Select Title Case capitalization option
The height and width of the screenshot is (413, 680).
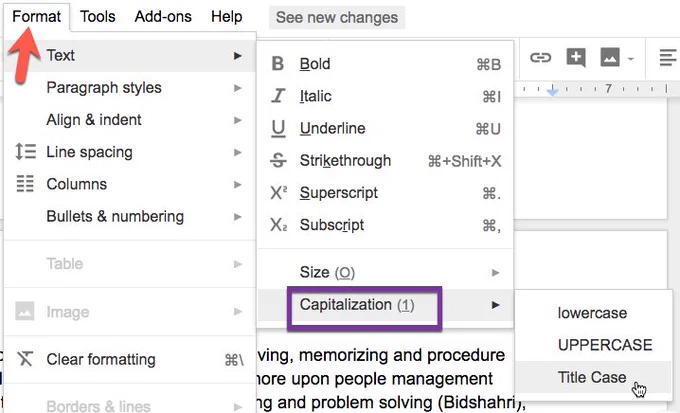tap(592, 377)
